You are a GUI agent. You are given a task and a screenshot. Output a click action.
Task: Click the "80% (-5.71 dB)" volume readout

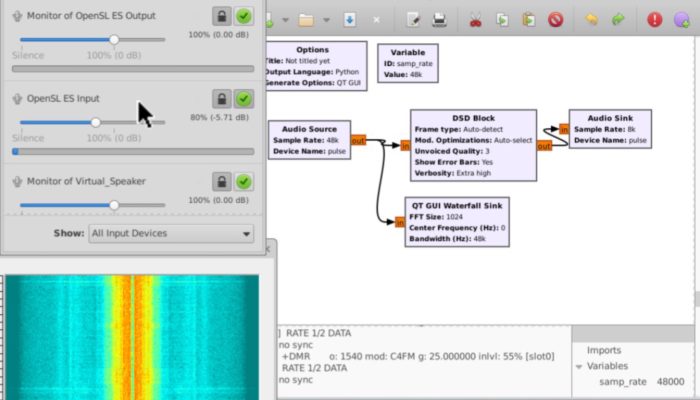pos(219,117)
